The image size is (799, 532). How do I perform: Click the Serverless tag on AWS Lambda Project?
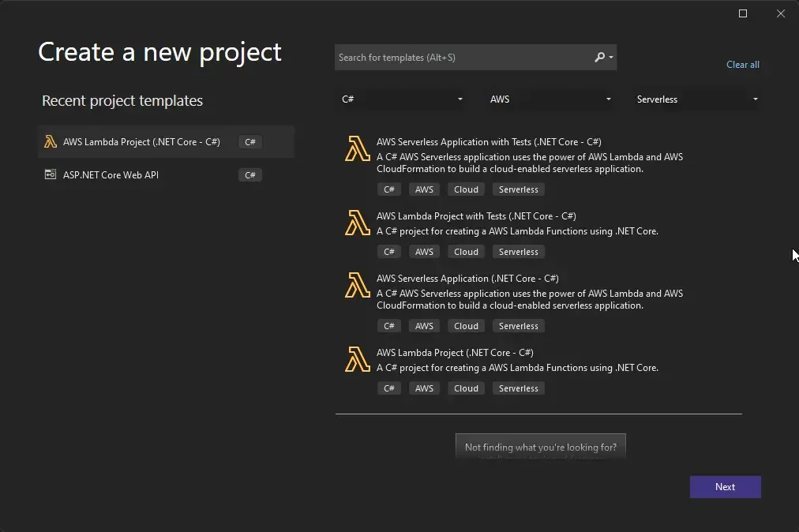pos(518,388)
